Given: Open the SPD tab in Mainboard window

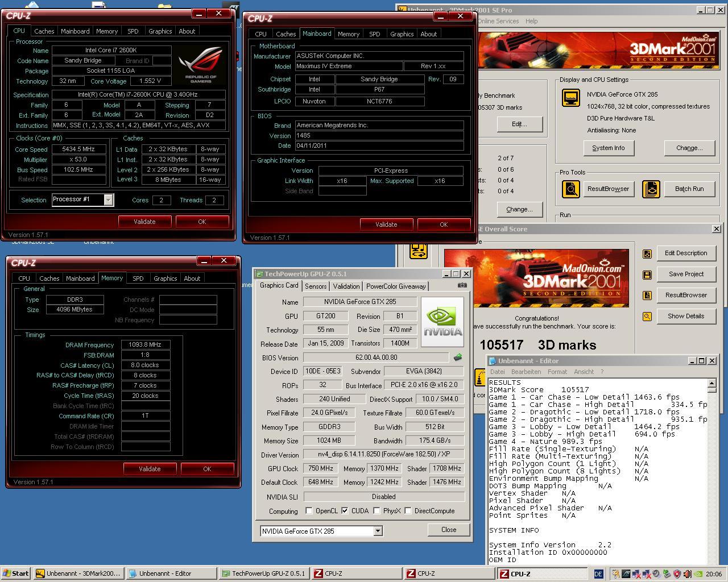Looking at the screenshot, I should (x=375, y=34).
